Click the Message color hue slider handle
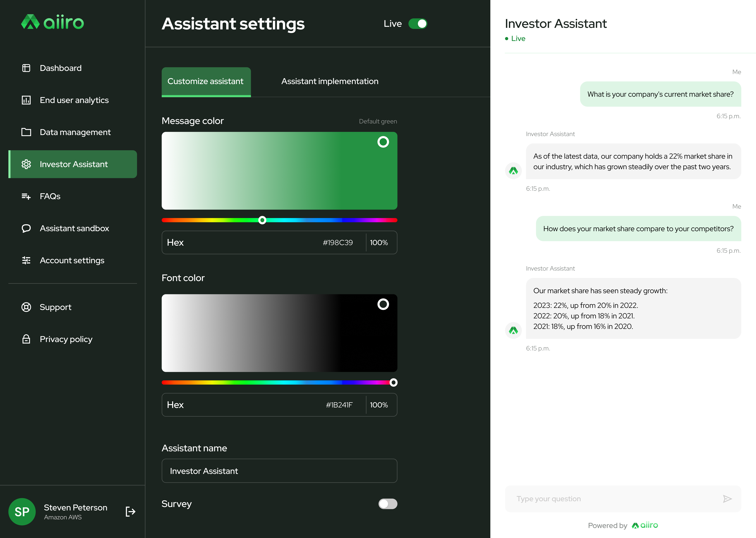 coord(262,220)
